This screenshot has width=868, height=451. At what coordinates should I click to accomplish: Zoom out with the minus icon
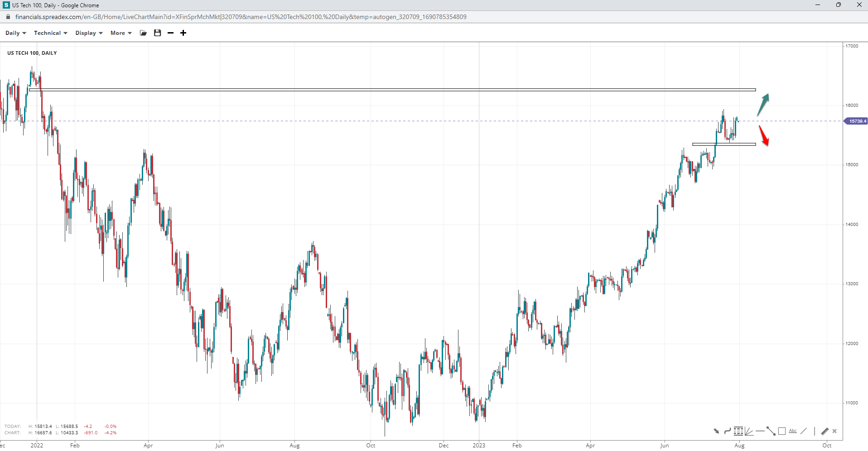tap(170, 33)
